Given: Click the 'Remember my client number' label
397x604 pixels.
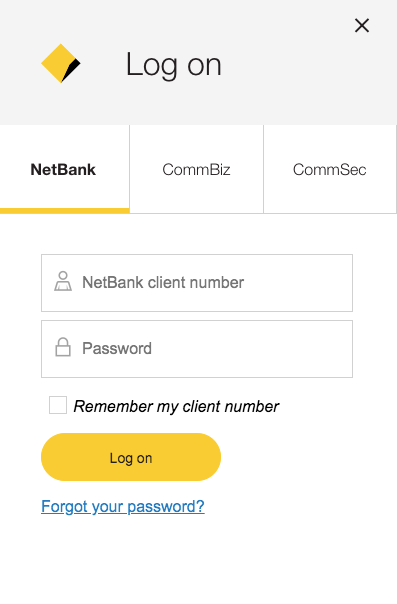Looking at the screenshot, I should point(176,406).
